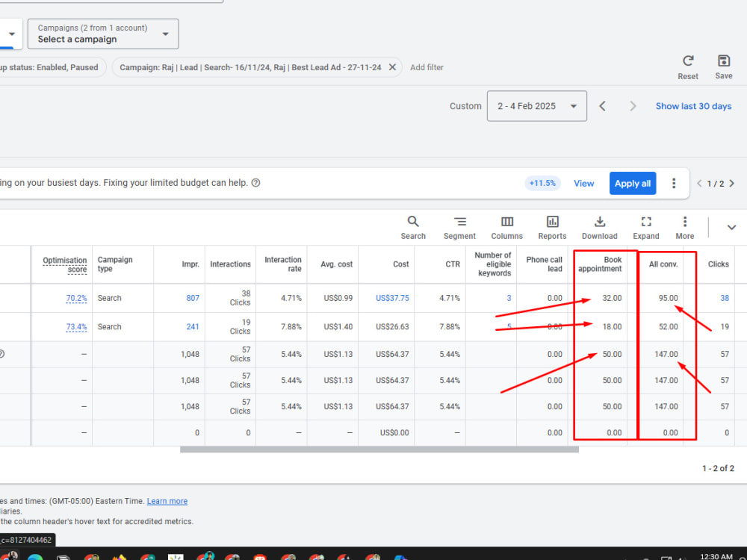
Task: Go to next date range arrow
Action: [x=633, y=106]
